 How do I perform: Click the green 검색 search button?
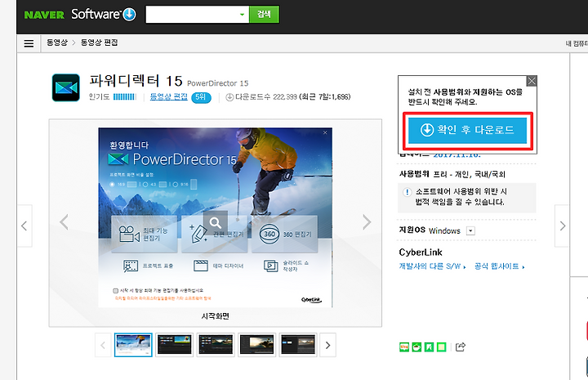(264, 14)
